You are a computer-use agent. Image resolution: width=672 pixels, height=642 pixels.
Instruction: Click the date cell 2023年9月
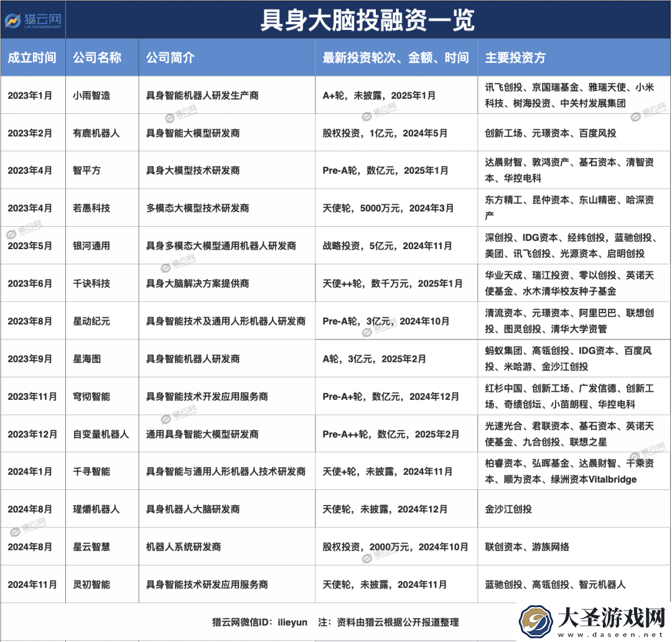pos(30,359)
